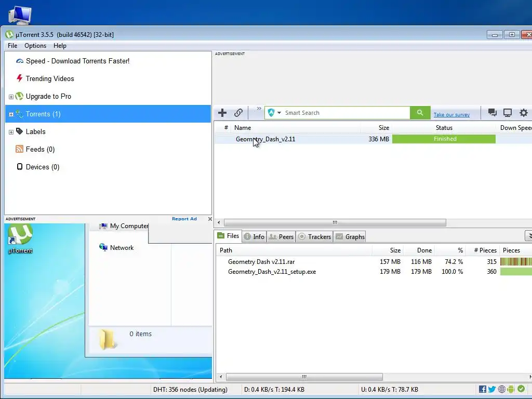Click inside the Smart Search field
Image resolution: width=532 pixels, height=399 pixels.
pyautogui.click(x=346, y=113)
